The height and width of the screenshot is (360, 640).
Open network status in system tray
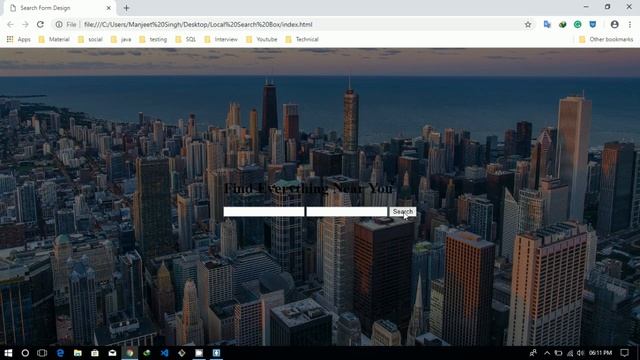click(x=570, y=353)
